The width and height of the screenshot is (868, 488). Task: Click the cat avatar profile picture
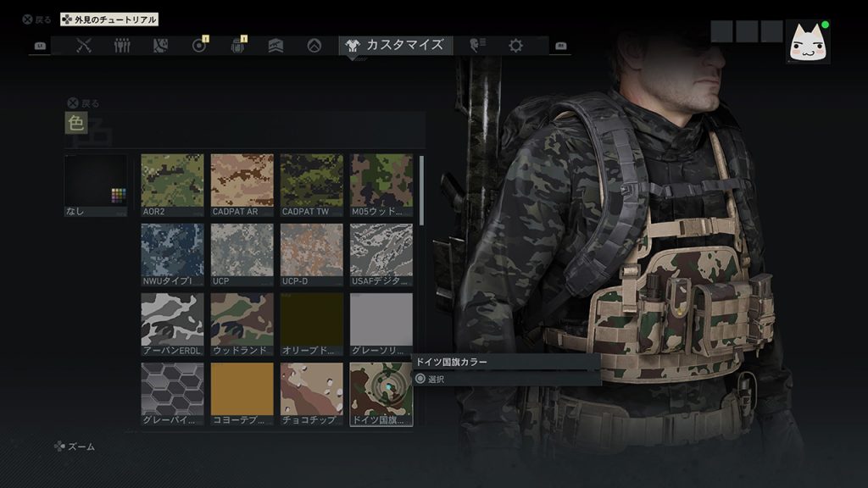point(807,42)
